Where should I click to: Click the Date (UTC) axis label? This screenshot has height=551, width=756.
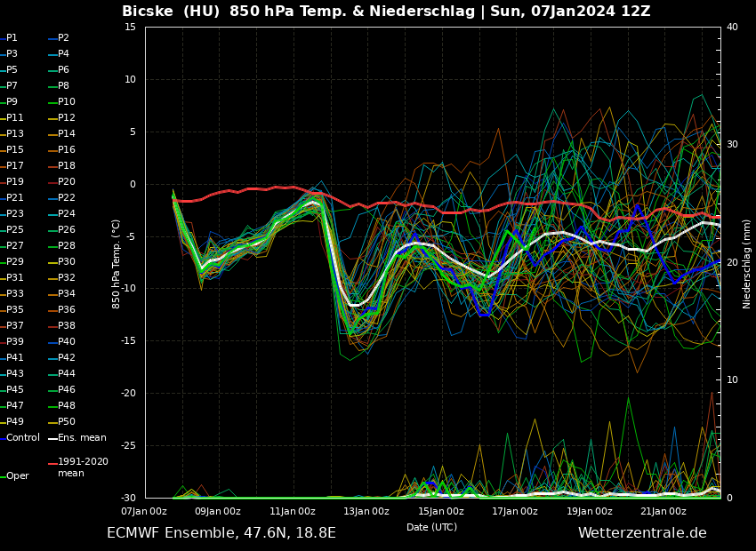[x=432, y=527]
